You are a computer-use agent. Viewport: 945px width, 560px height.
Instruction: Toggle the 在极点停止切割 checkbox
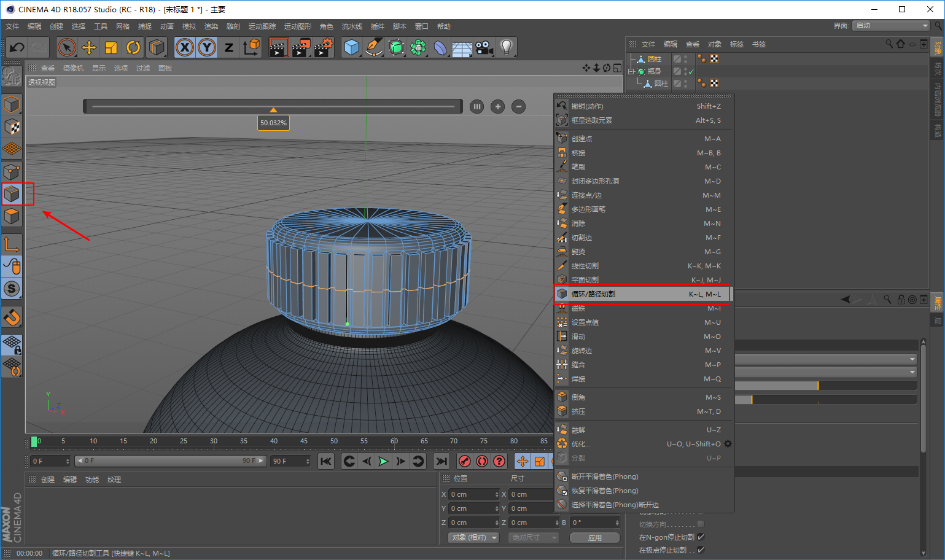click(x=701, y=550)
